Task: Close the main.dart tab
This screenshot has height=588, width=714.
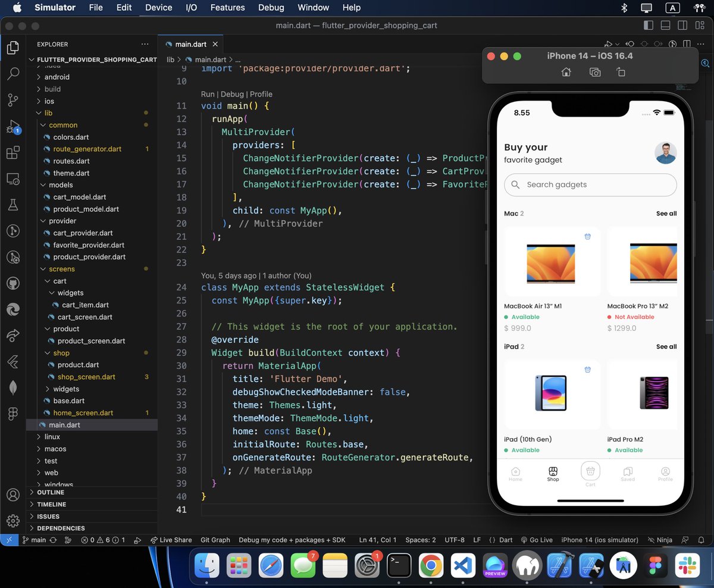Action: pyautogui.click(x=215, y=44)
